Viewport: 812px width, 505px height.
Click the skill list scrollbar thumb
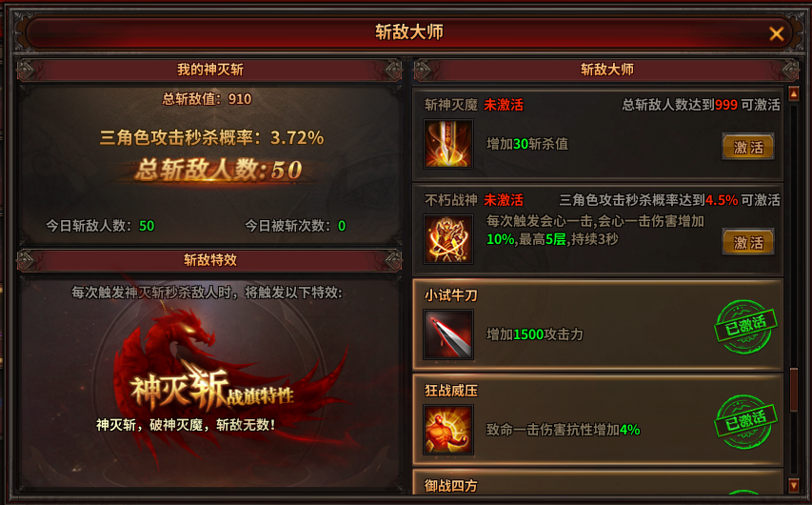pos(793,390)
